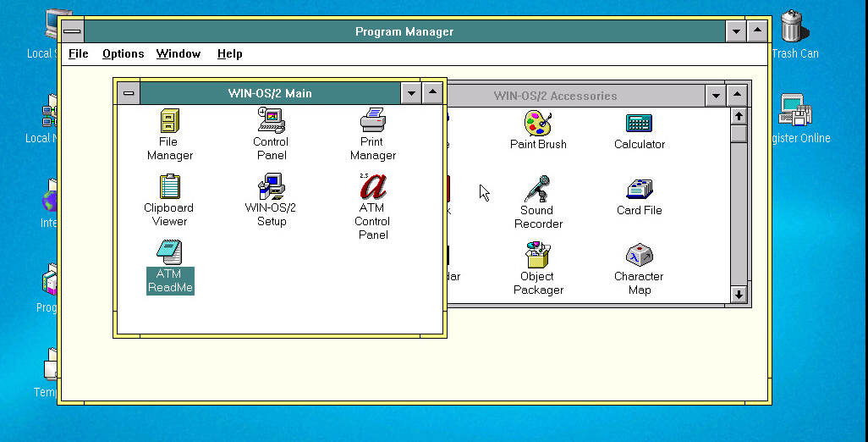Image resolution: width=868 pixels, height=442 pixels.
Task: Launch the Character Map icon
Action: (639, 256)
